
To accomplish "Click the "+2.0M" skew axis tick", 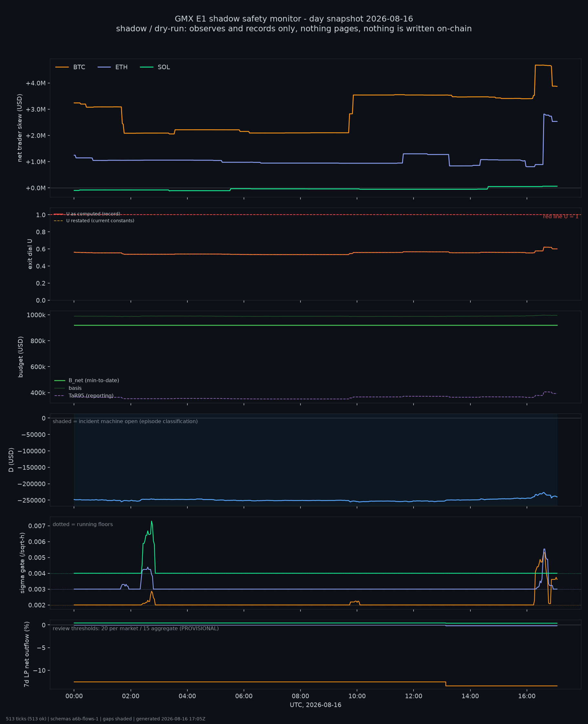I will tap(36, 136).
